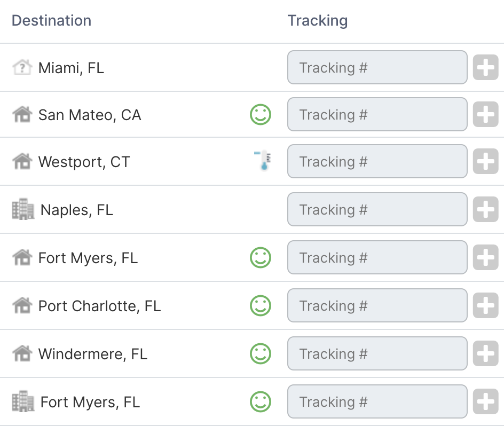This screenshot has width=504, height=426.
Task: Click the Tracking column header
Action: pos(318,21)
